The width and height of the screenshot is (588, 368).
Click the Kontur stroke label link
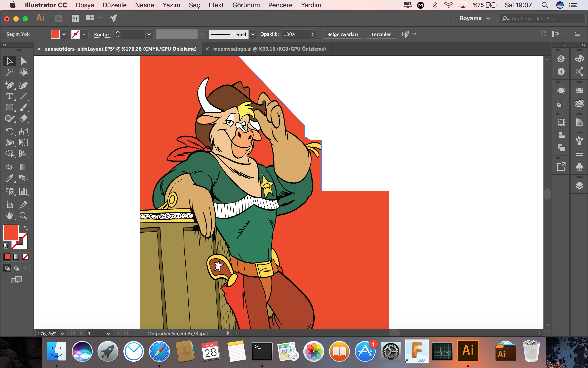pos(102,34)
